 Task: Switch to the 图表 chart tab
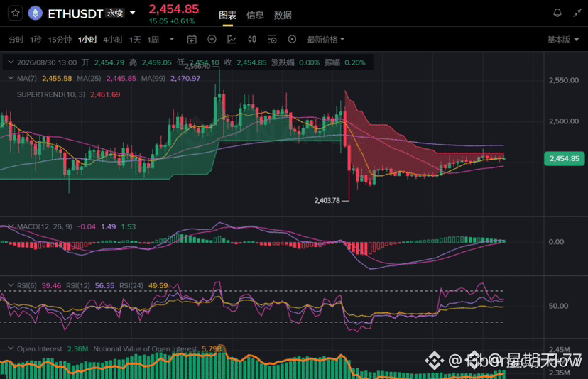(228, 15)
